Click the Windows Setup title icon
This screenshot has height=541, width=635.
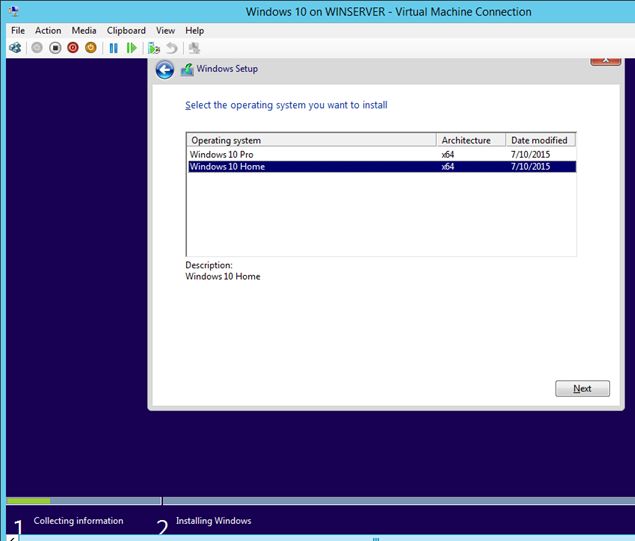click(x=187, y=70)
